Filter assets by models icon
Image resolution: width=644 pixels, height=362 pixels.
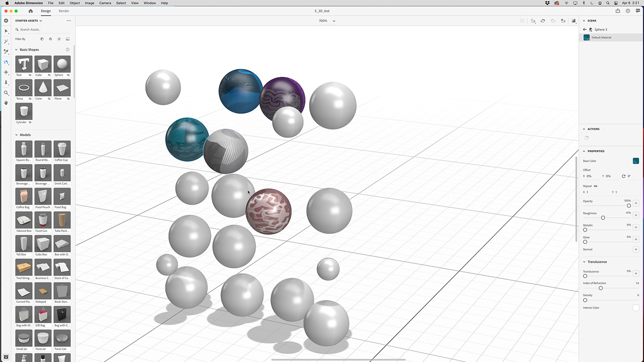point(42,39)
